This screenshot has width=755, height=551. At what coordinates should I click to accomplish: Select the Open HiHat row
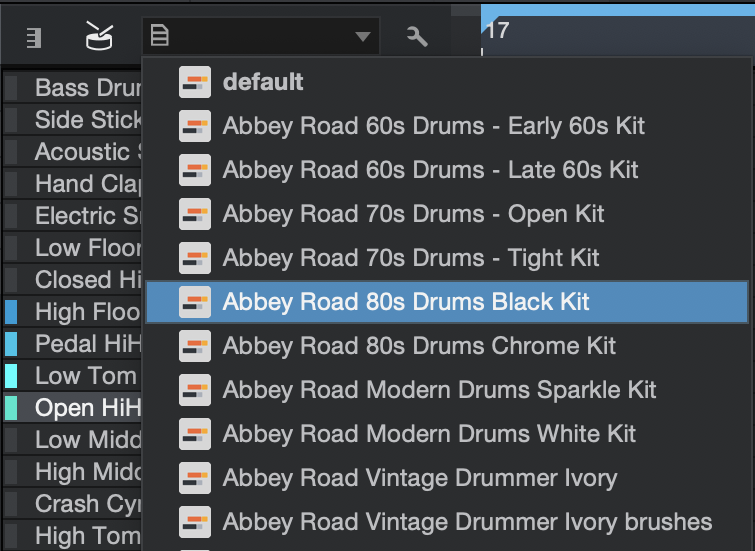[x=73, y=408]
